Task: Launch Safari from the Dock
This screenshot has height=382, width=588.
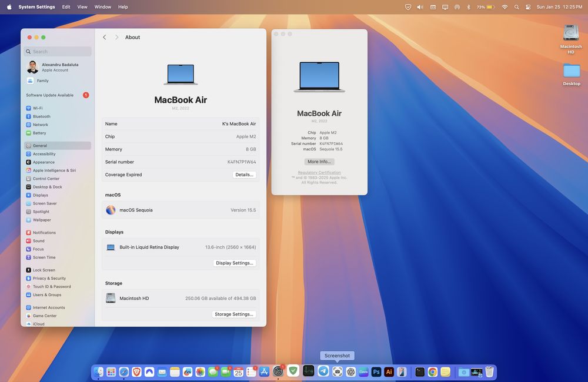Action: point(123,372)
